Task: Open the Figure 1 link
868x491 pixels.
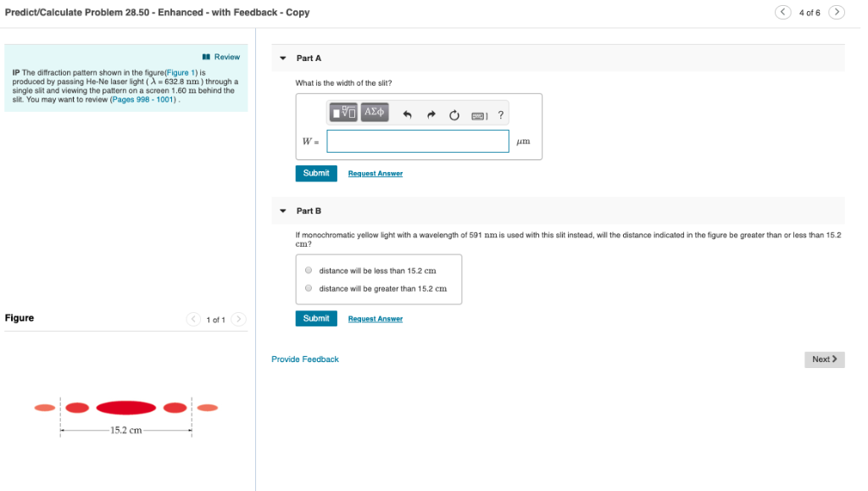Action: (x=181, y=72)
